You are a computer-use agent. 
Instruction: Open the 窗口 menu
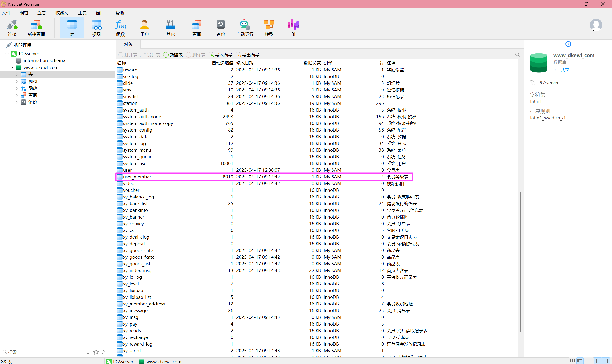click(100, 13)
